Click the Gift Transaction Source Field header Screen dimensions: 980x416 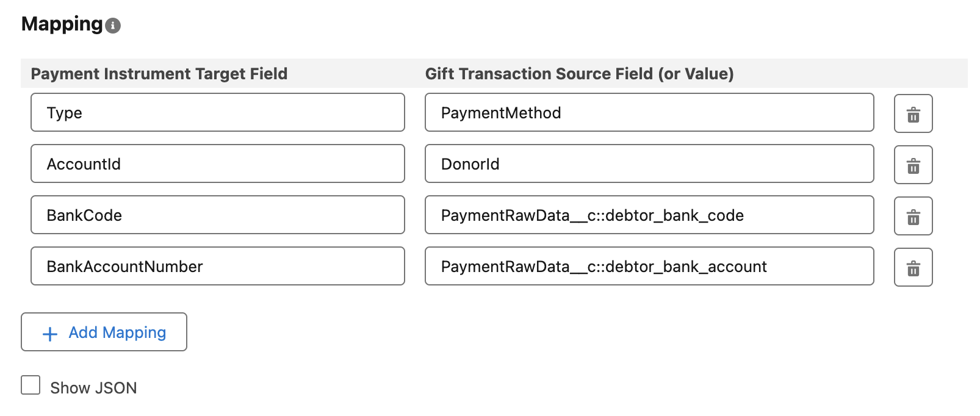(x=579, y=74)
